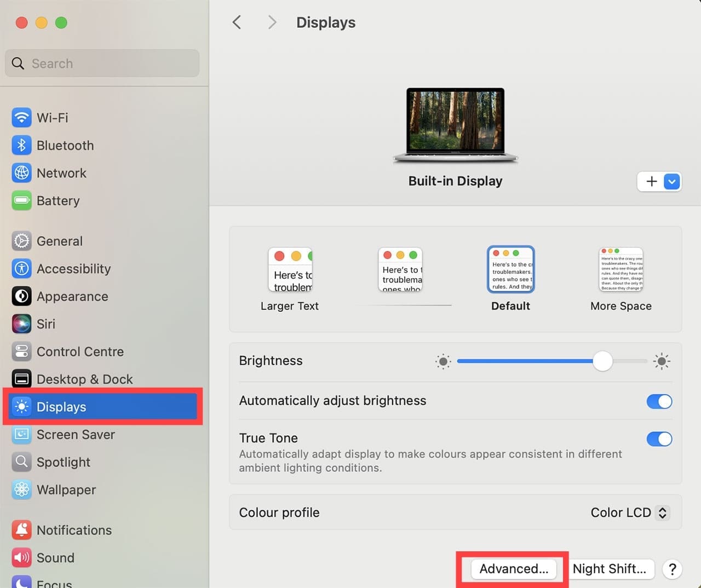The height and width of the screenshot is (588, 701).
Task: Select the Bluetooth icon in sidebar
Action: (21, 145)
